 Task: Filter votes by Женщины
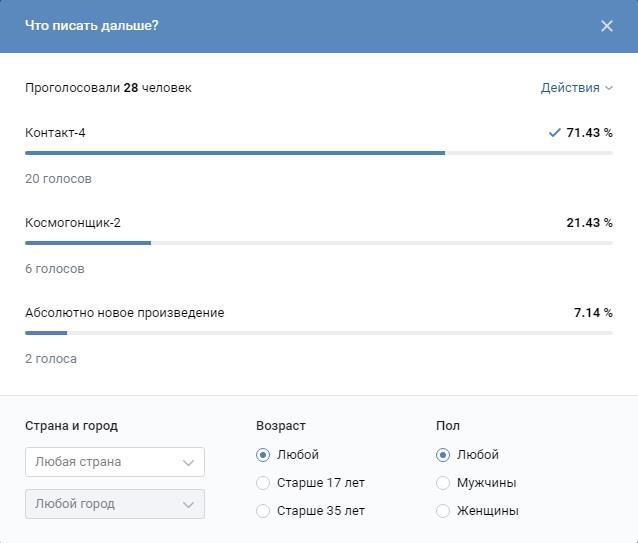tap(443, 511)
